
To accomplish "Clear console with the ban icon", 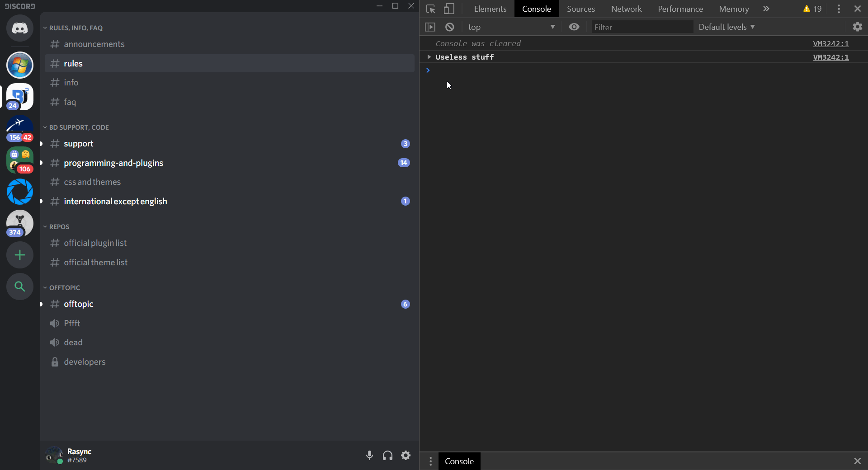I will 449,27.
